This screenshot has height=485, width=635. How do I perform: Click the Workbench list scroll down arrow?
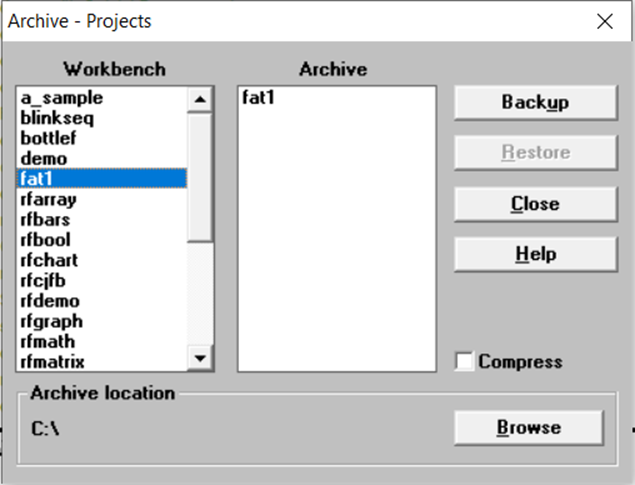(200, 358)
